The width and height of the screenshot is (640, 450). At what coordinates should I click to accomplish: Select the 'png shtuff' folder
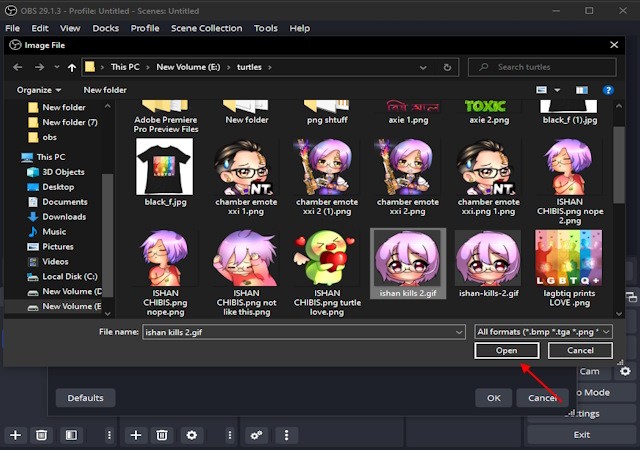point(327,113)
